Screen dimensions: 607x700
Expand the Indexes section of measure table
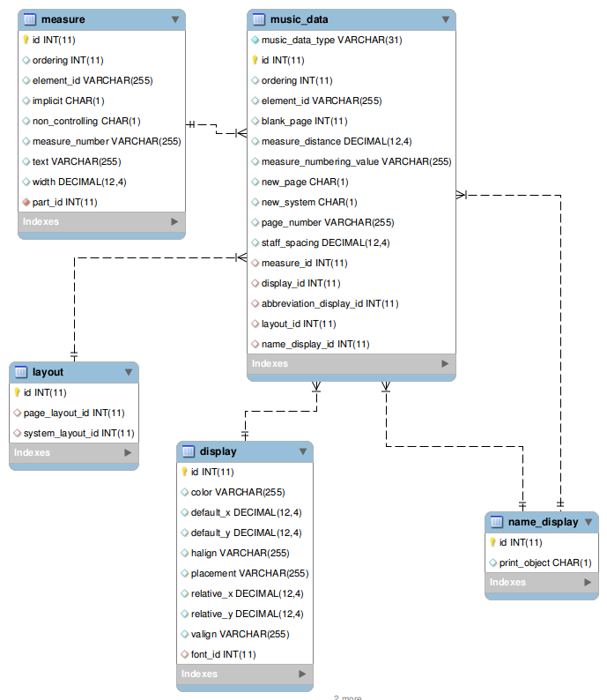pyautogui.click(x=174, y=222)
